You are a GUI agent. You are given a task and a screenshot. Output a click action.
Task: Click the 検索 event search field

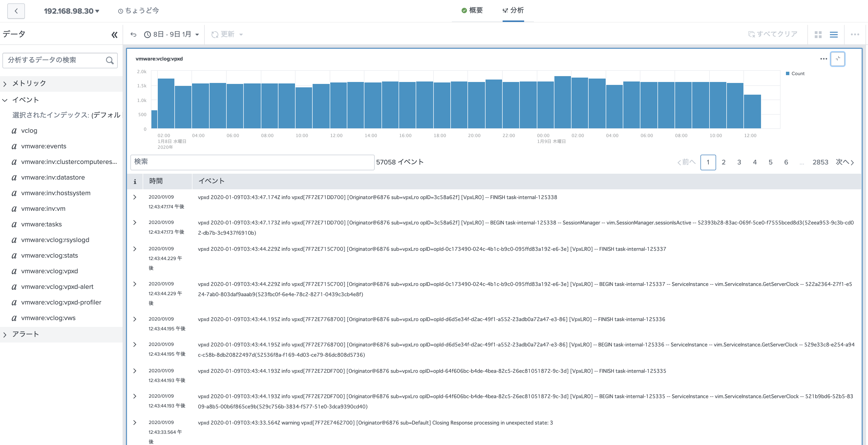252,162
